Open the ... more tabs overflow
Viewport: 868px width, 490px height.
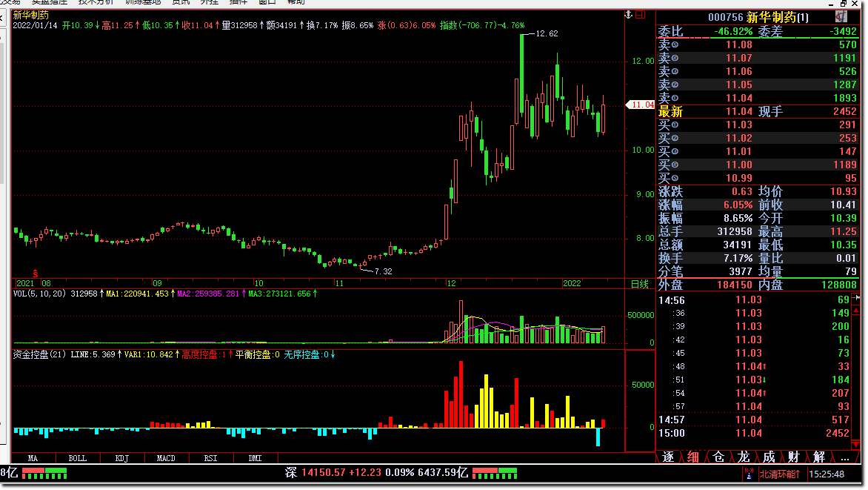[x=844, y=457]
